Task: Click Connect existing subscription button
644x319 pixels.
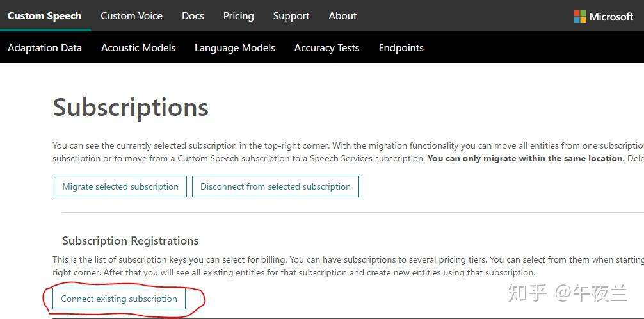Action: (119, 299)
